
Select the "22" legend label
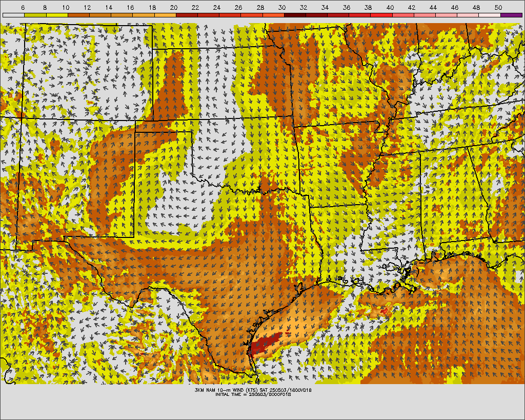(x=195, y=7)
